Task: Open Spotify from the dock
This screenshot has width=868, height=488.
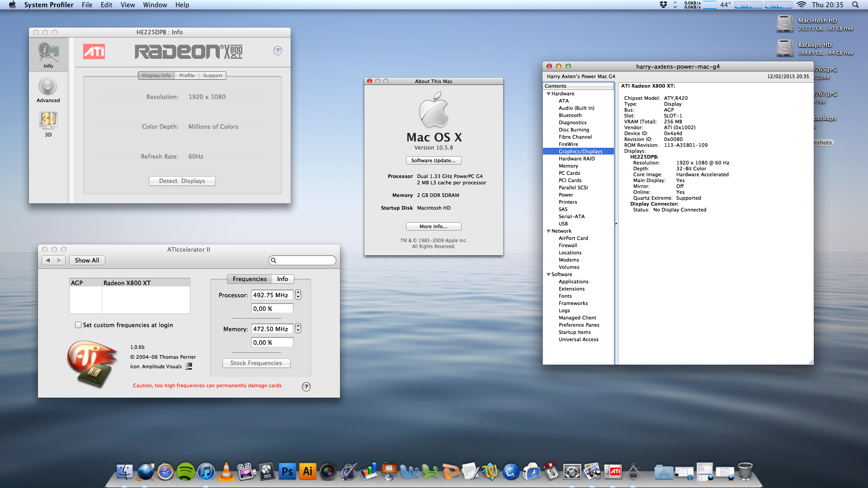Action: (x=185, y=472)
